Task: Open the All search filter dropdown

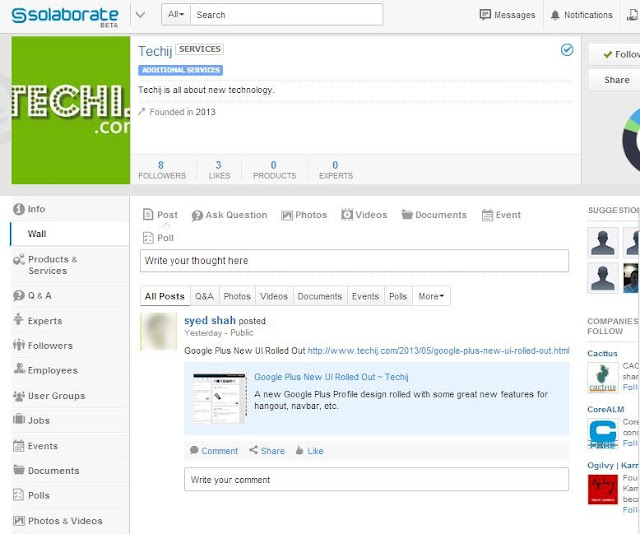Action: coord(176,15)
